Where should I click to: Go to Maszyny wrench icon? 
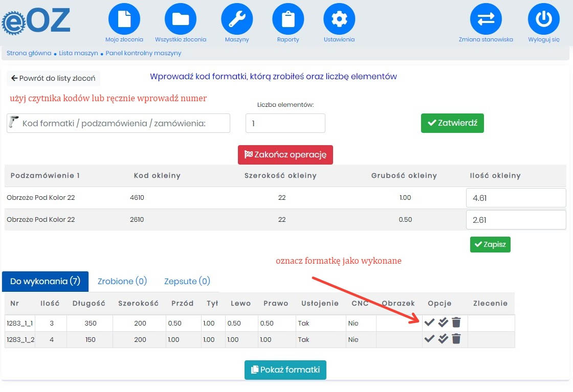pyautogui.click(x=237, y=19)
